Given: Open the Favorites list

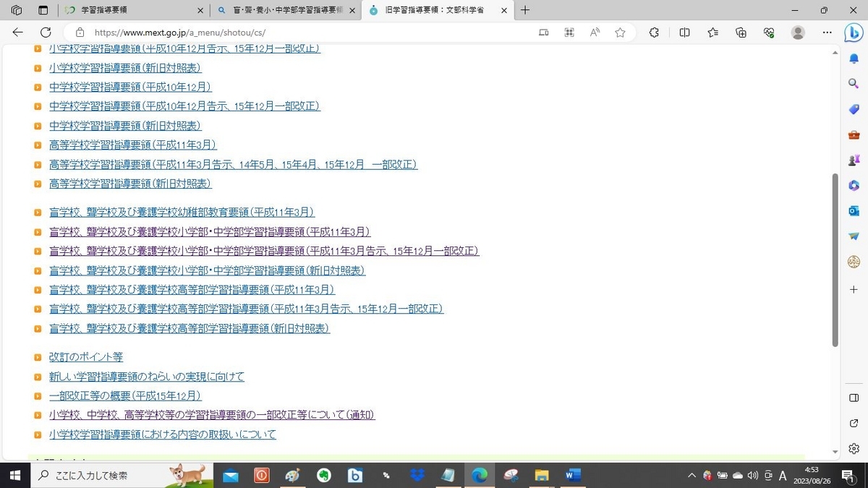Looking at the screenshot, I should click(x=712, y=33).
